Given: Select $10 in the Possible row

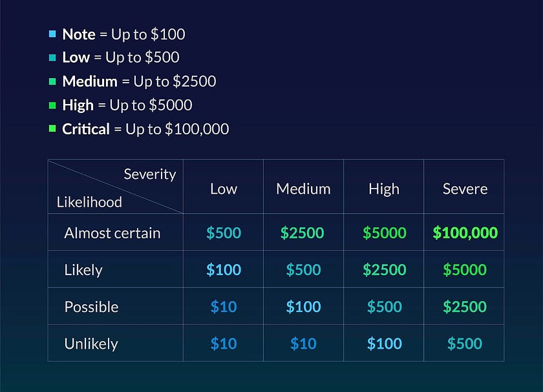Looking at the screenshot, I should 224,306.
